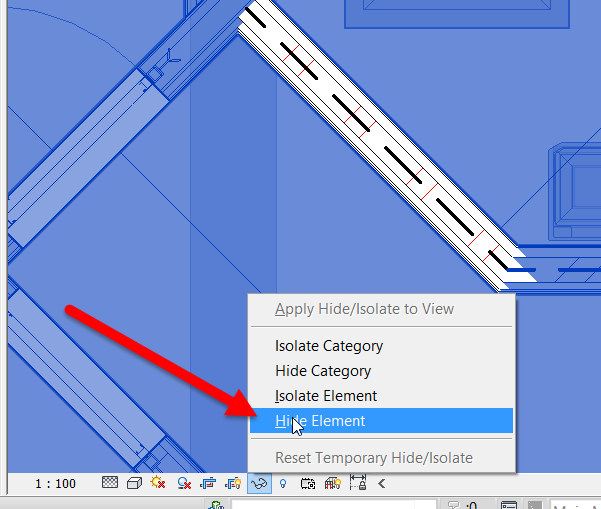Choose Isolate Element from the menu
The image size is (601, 509).
coord(381,396)
